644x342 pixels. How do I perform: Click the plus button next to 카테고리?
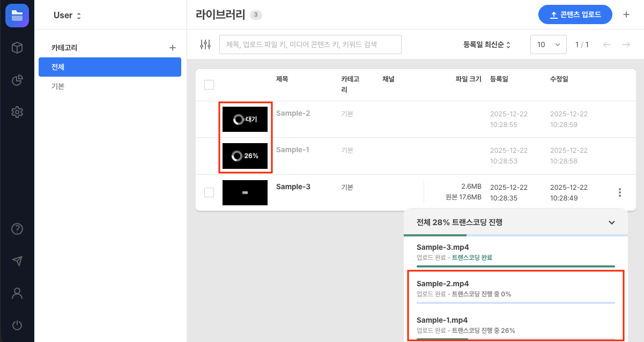172,47
